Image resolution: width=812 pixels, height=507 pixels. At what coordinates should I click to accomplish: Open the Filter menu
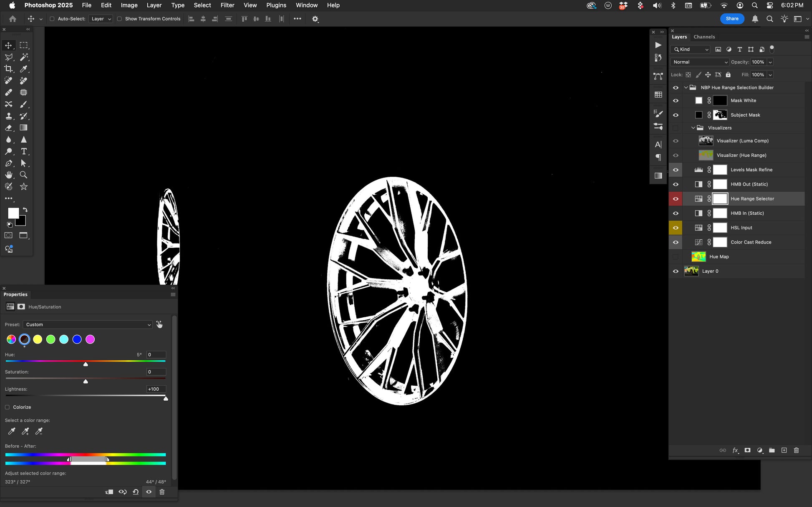point(227,5)
